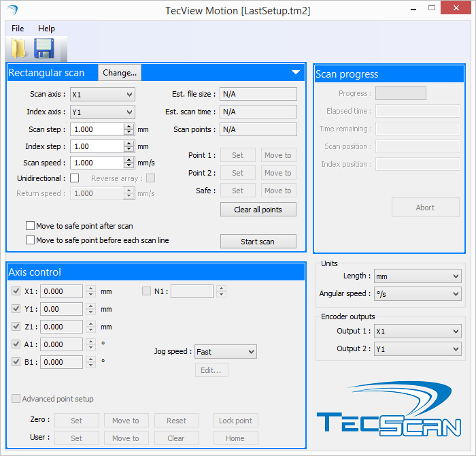Screen dimensions: 476x456
Task: Toggle the B1 axis checkbox
Action: tap(16, 362)
